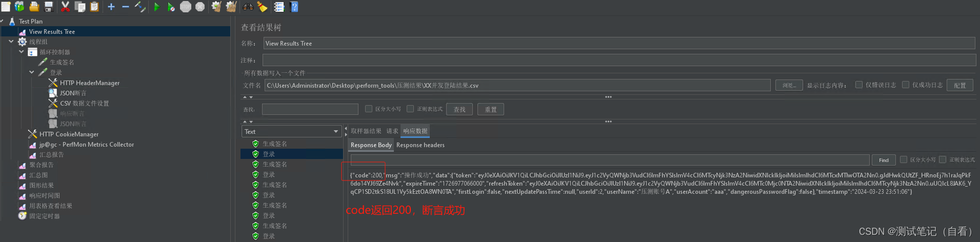Screen dimensions: 980x242
Task: Click the response body Find text field
Action: (x=610, y=160)
